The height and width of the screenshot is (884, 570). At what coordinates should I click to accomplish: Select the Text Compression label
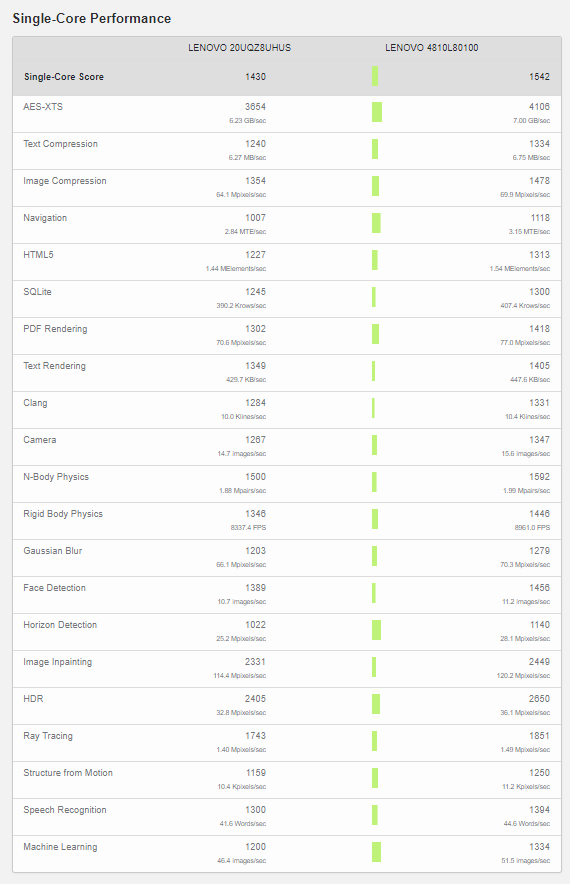(x=60, y=144)
